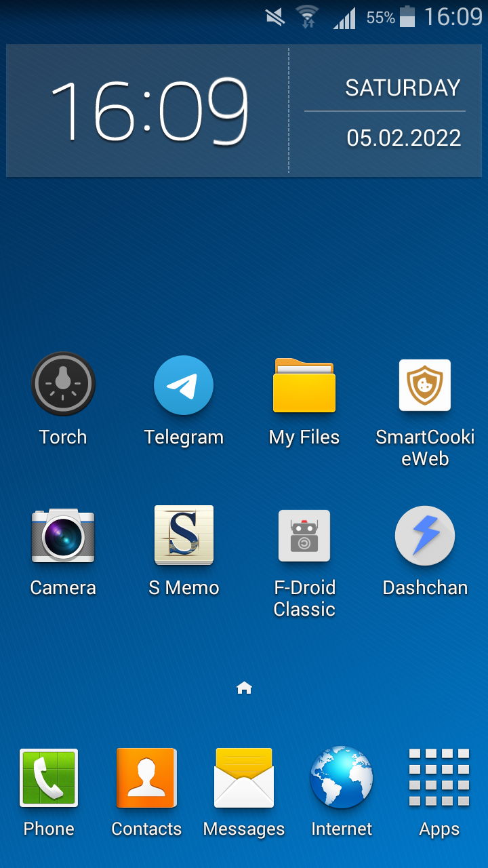Open the Camera app
This screenshot has height=868, width=488.
(x=63, y=536)
